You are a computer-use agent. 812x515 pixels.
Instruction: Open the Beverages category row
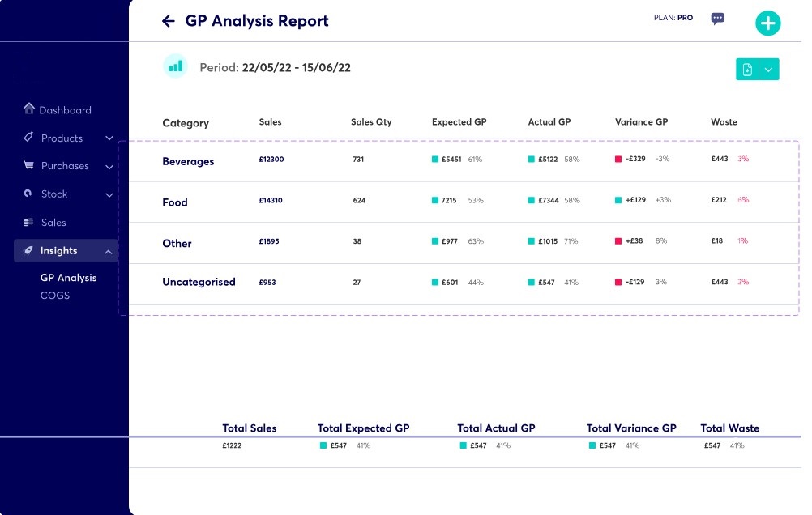(x=188, y=161)
